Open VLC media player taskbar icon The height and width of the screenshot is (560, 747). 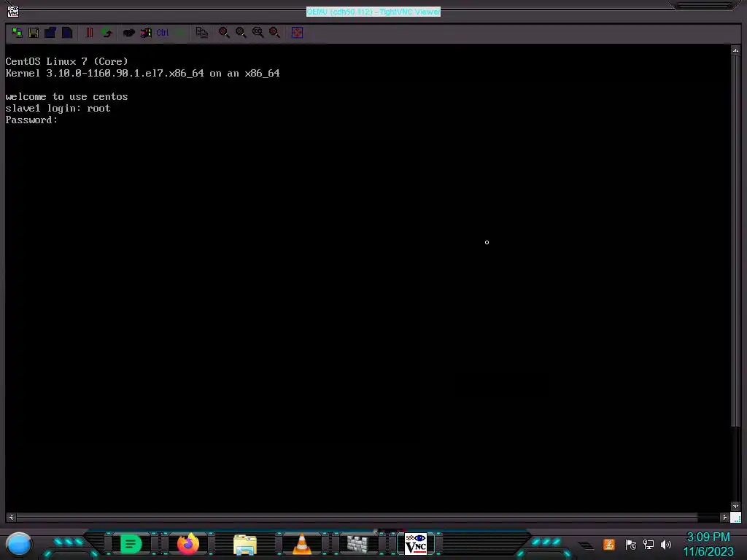(x=302, y=544)
